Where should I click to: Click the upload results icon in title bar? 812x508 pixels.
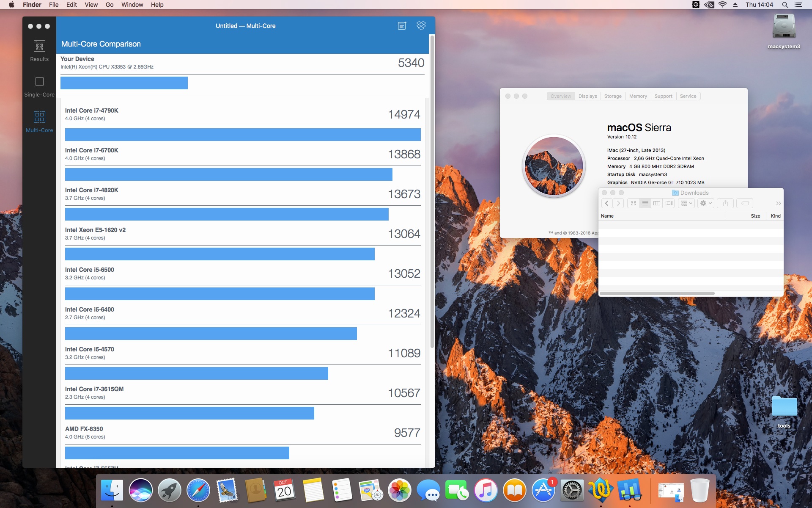(x=402, y=26)
